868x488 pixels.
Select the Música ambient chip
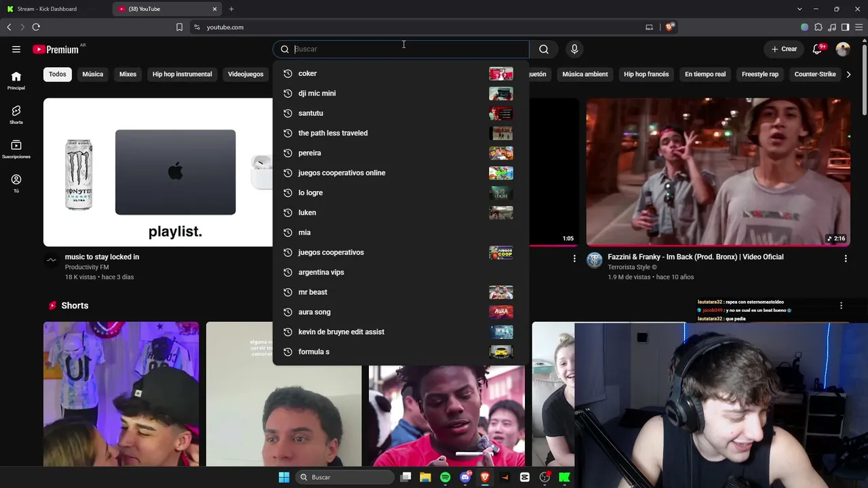(585, 75)
